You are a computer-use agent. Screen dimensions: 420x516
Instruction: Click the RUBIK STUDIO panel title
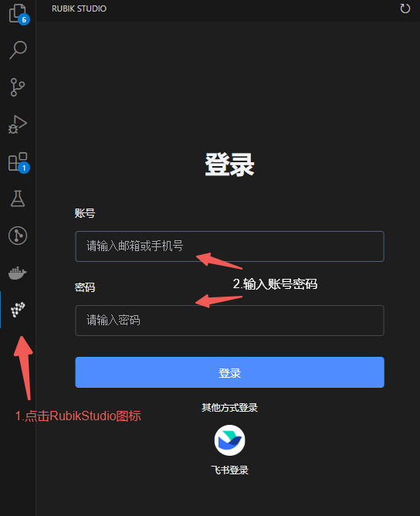(79, 8)
